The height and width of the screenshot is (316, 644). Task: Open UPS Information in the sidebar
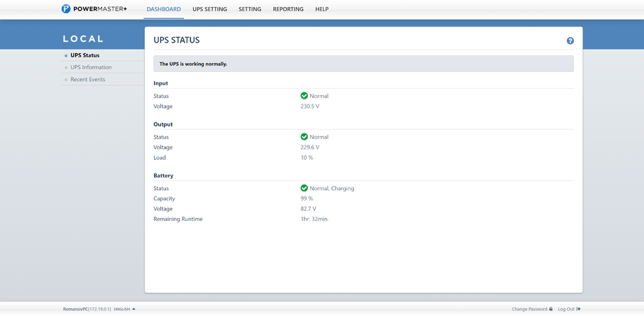(x=91, y=67)
